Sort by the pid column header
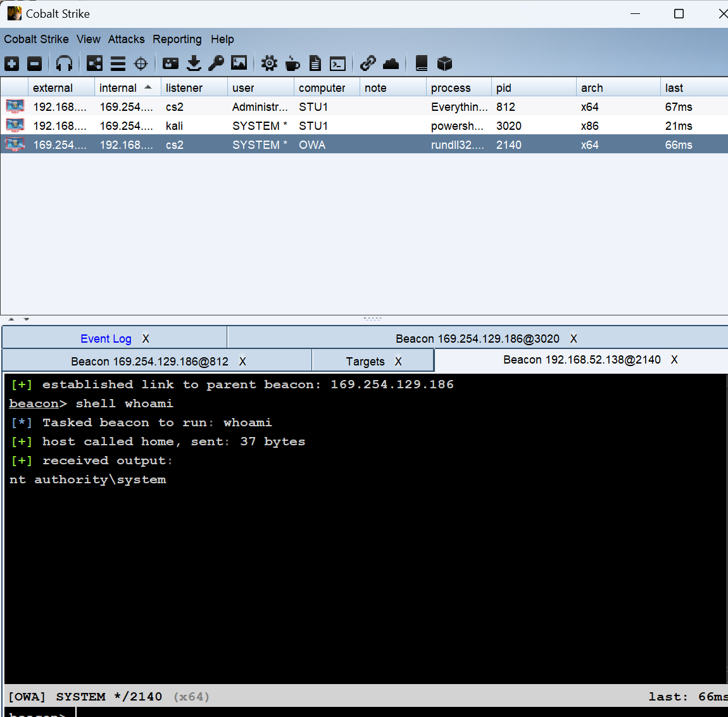 (x=504, y=88)
